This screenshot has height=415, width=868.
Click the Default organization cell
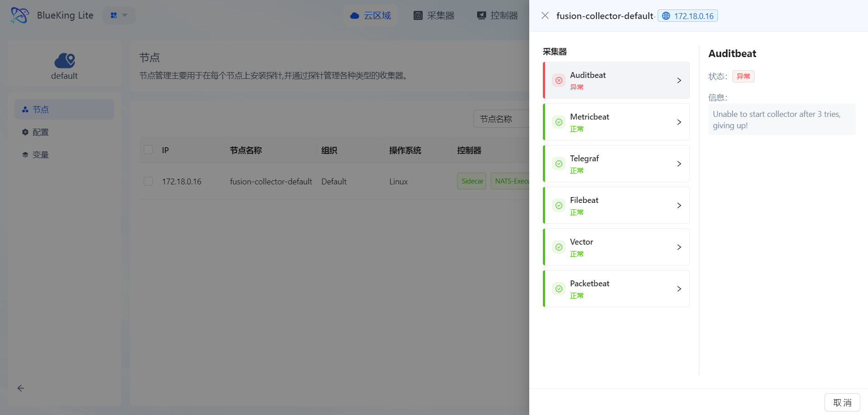(334, 182)
